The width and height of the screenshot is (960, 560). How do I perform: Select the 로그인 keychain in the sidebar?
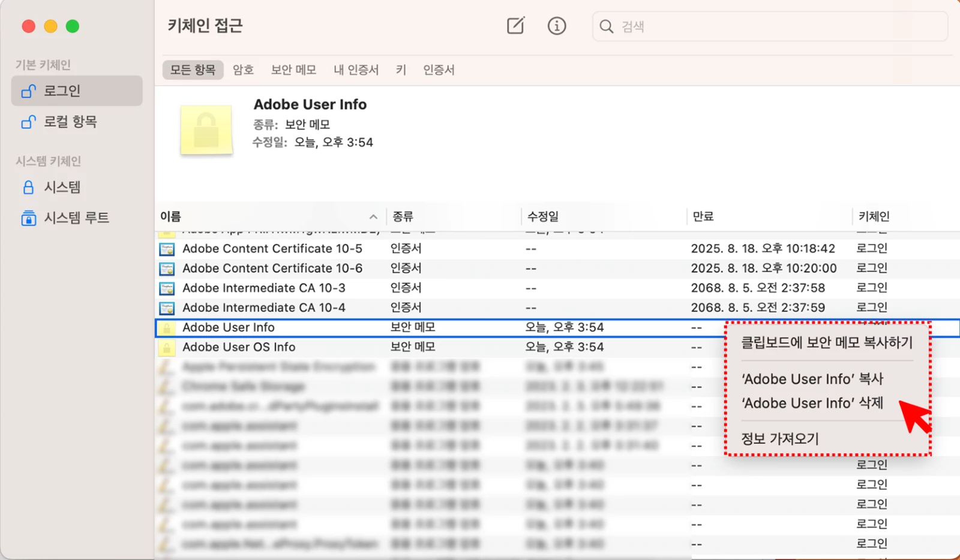(77, 91)
